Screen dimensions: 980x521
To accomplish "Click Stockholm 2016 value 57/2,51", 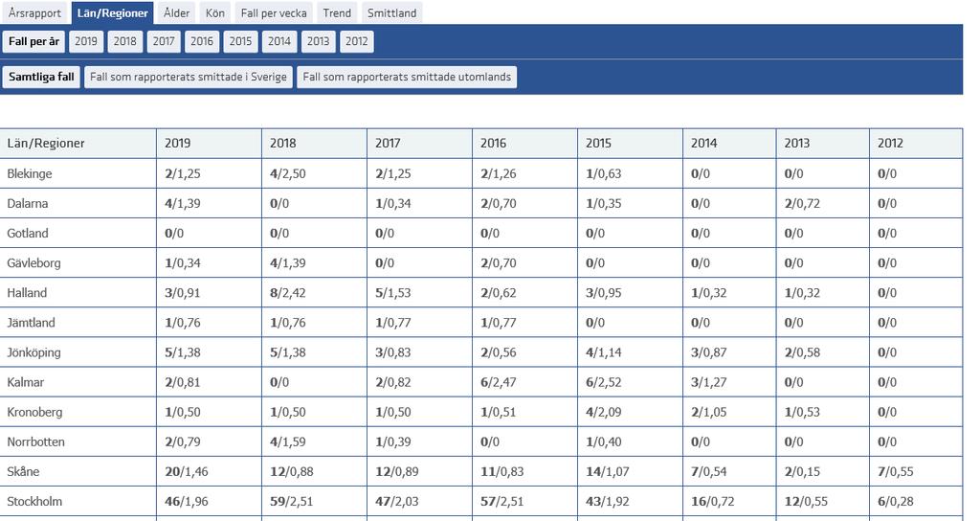I will point(501,501).
